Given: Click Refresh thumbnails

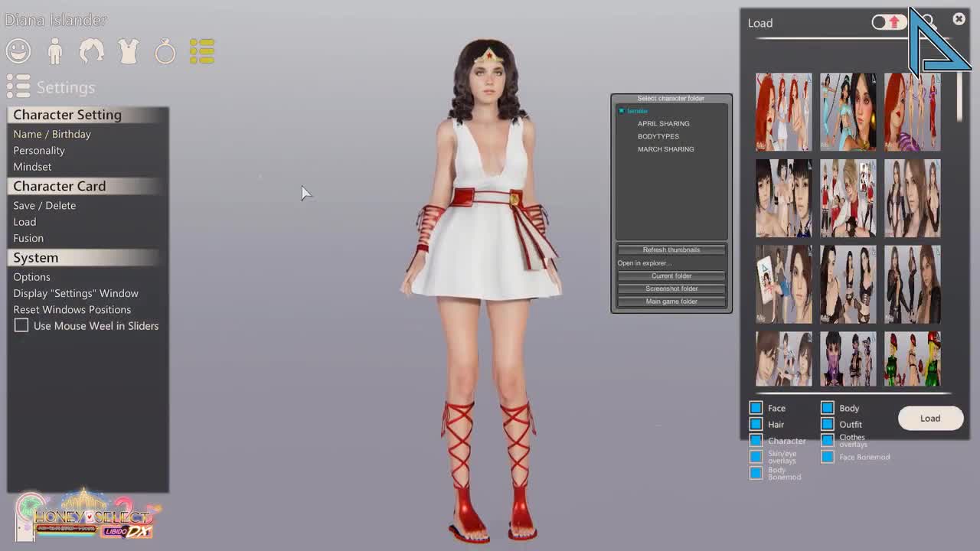Looking at the screenshot, I should [671, 249].
